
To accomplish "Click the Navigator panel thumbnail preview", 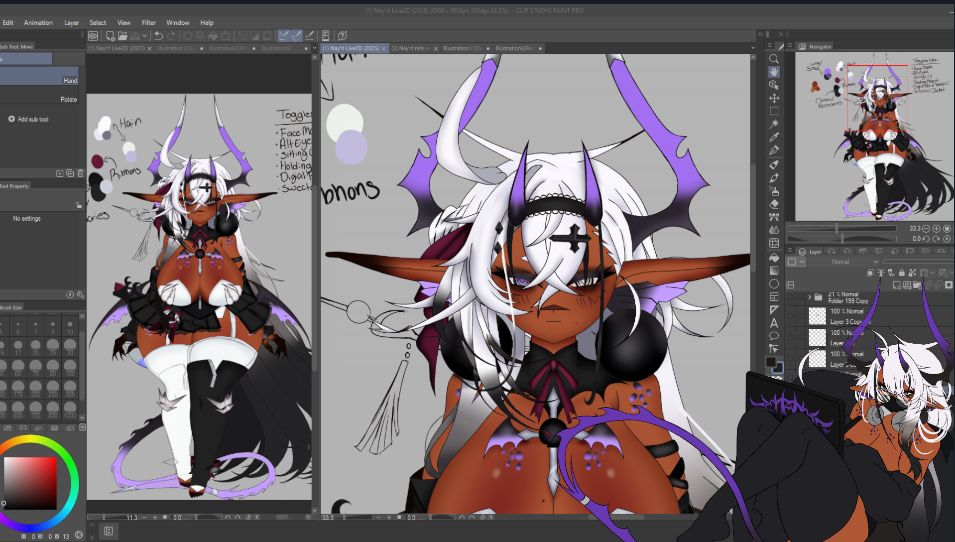I will click(x=874, y=136).
